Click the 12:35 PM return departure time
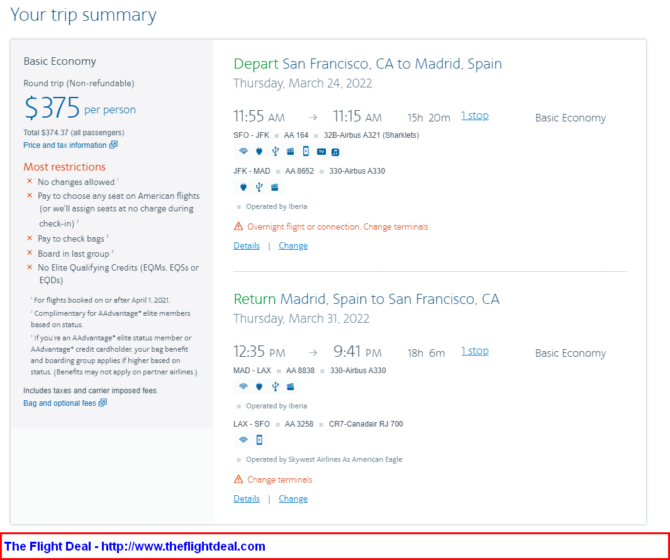Viewport: 670px width, 560px height. 259,352
